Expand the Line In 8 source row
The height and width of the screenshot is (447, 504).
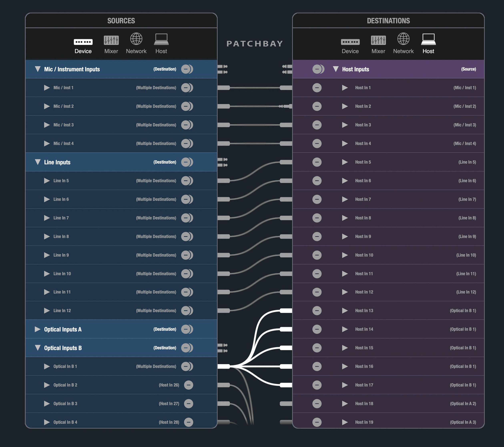(47, 236)
